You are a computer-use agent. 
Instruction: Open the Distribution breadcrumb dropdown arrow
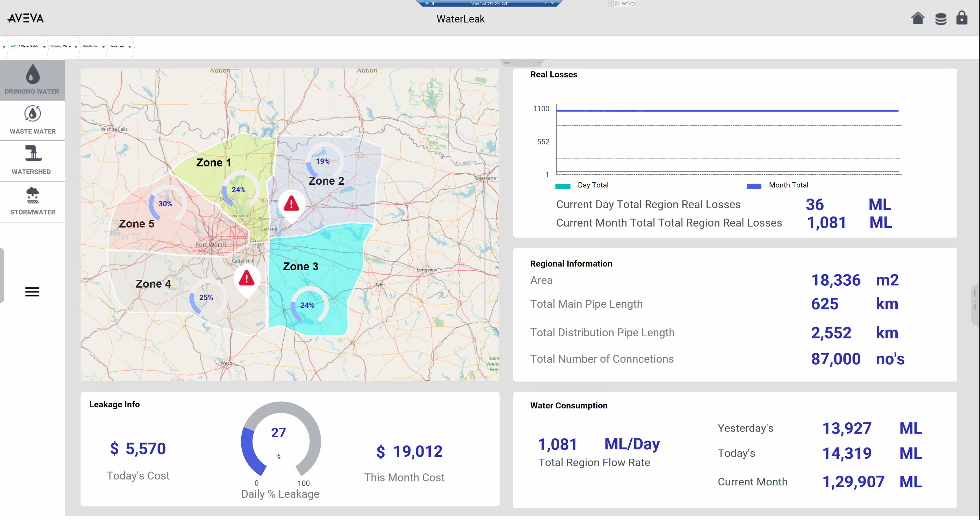coord(103,47)
